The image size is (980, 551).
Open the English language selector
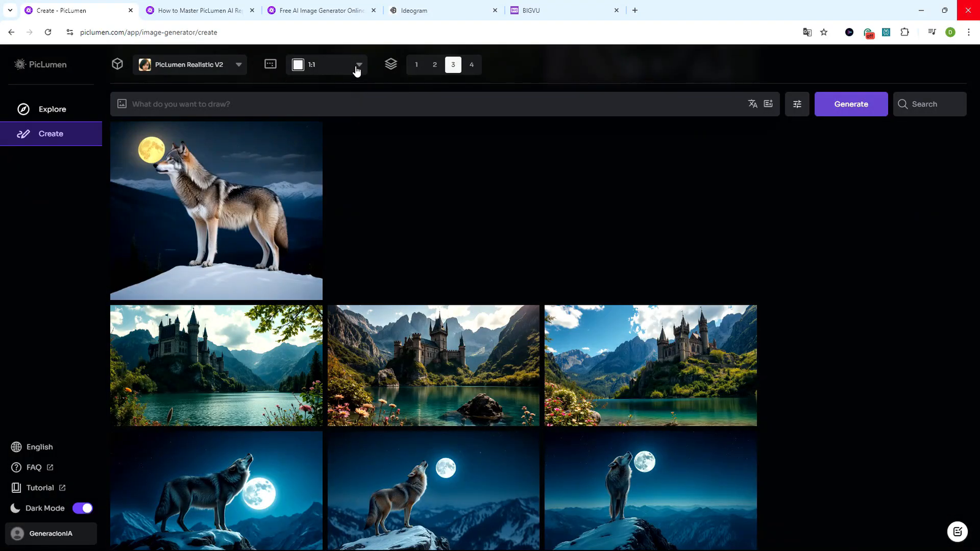(x=39, y=447)
